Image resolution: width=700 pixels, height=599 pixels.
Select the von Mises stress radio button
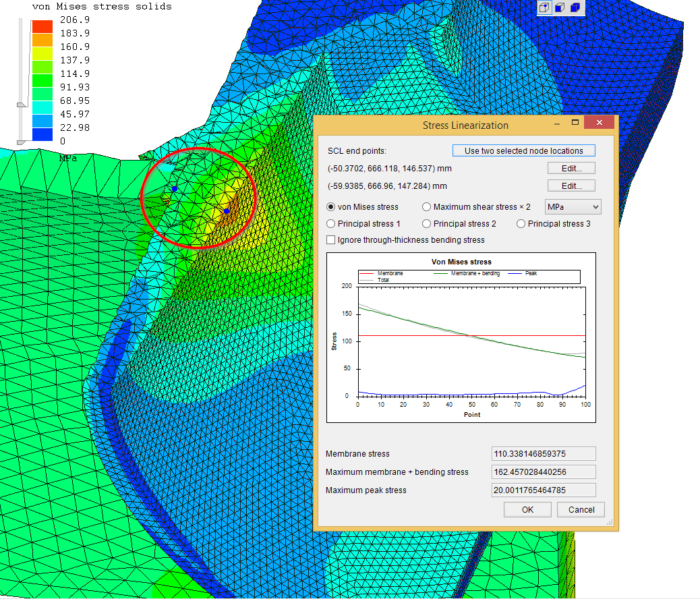331,207
